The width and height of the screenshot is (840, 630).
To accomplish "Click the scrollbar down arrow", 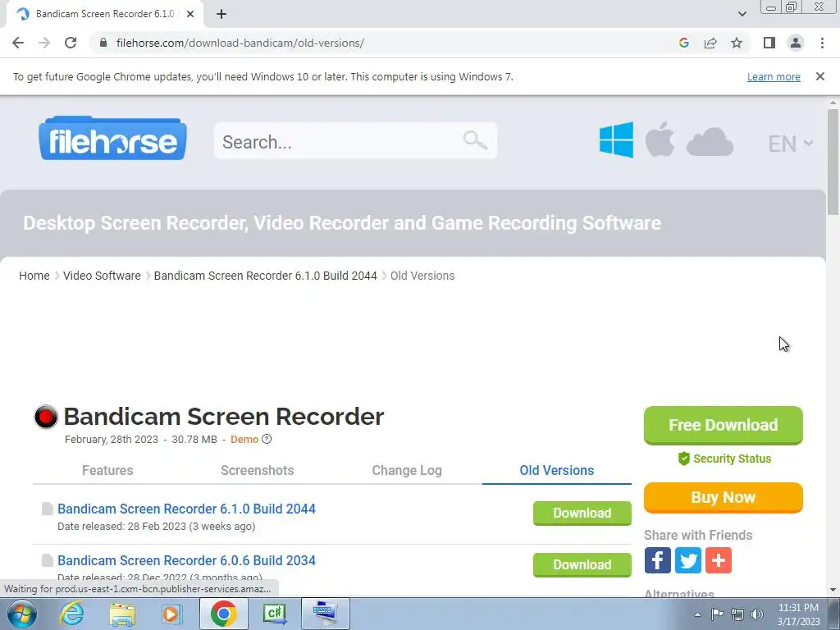I will pyautogui.click(x=833, y=590).
